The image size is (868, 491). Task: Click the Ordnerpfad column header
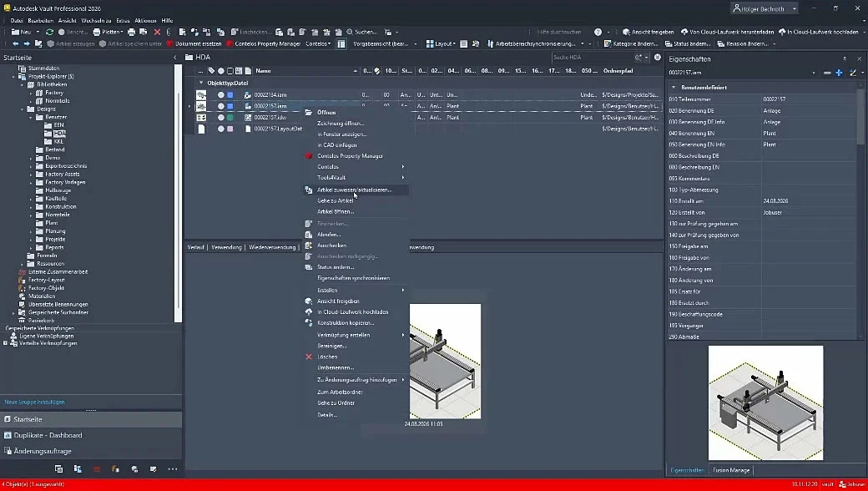[618, 71]
